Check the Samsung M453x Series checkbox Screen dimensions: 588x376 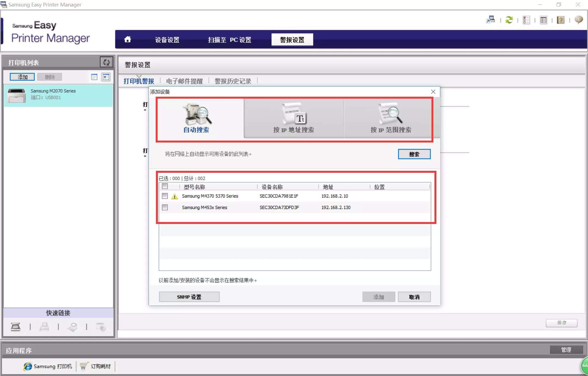[165, 207]
